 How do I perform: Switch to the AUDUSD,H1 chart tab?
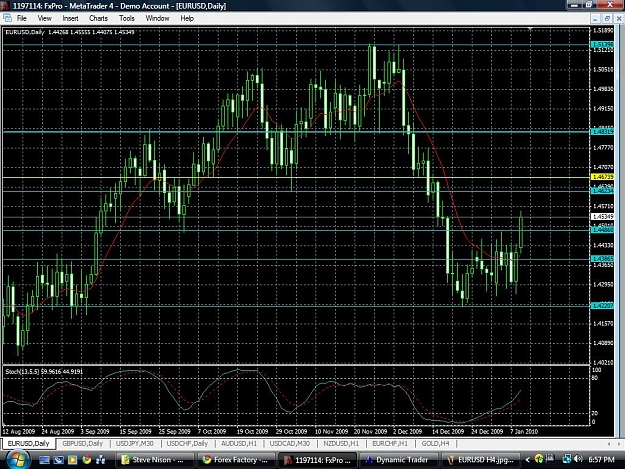click(x=239, y=443)
